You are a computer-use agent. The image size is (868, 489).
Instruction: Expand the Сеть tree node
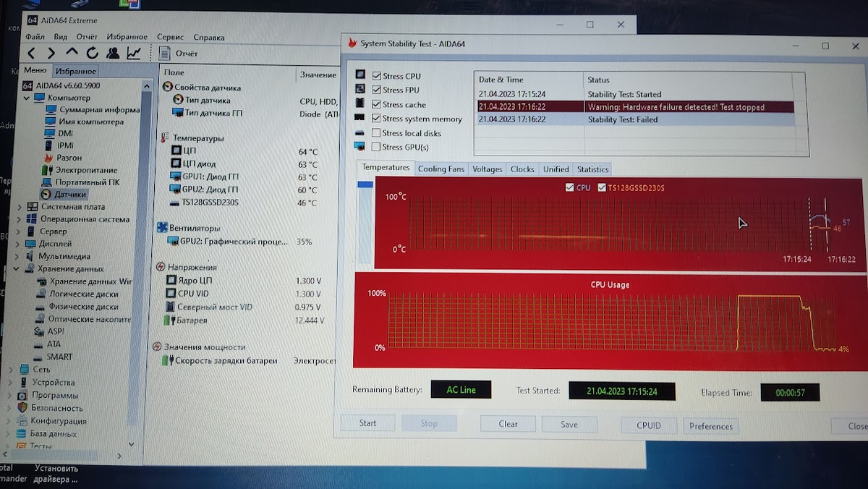tap(10, 369)
